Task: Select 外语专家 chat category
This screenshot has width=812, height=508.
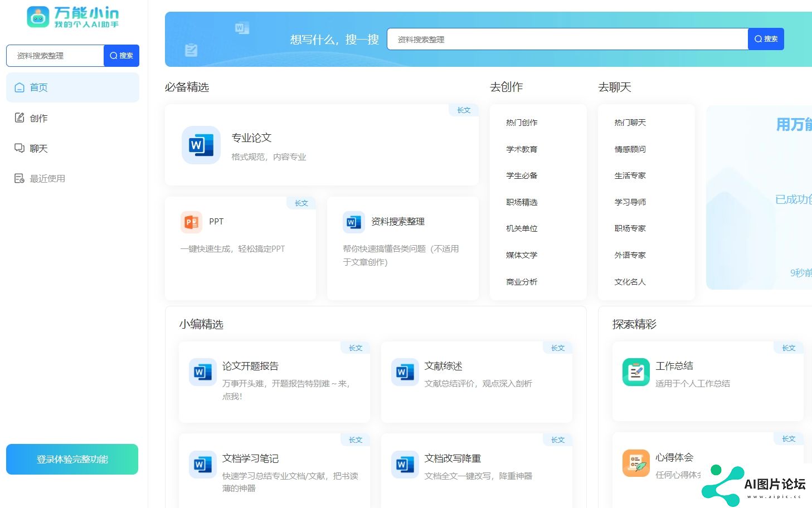Action: 630,255
